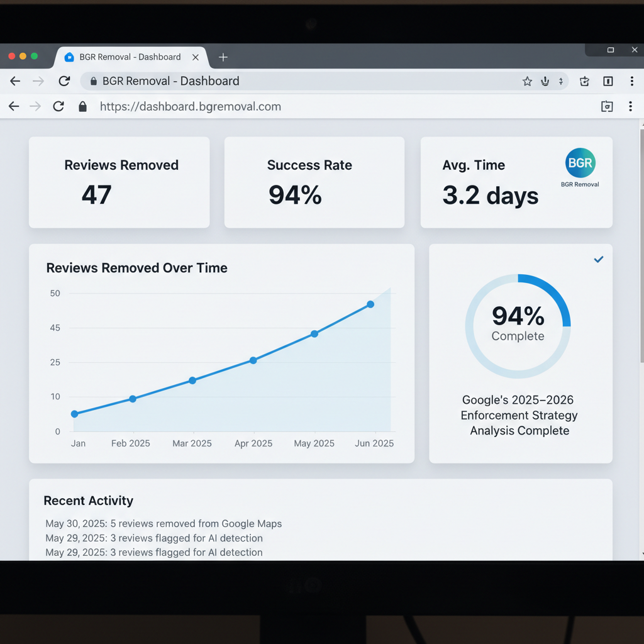Select the BGR Removal - Dashboard tab
The image size is (644, 644).
click(131, 57)
